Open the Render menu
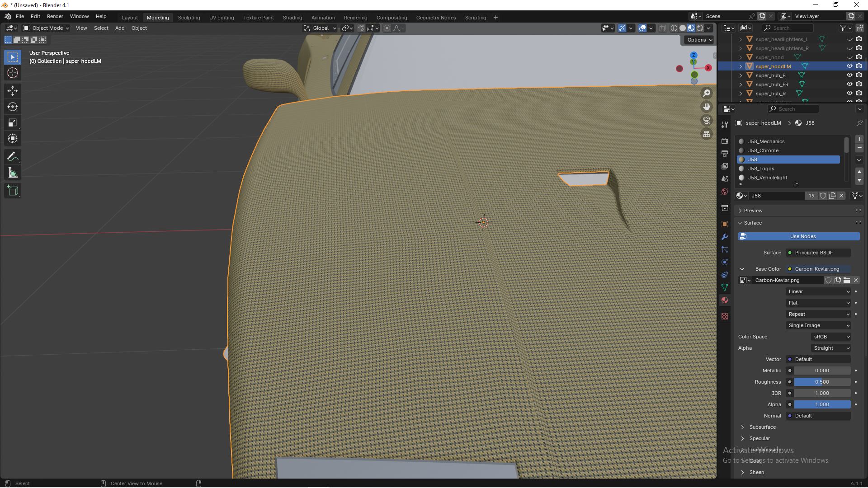The width and height of the screenshot is (868, 488). (x=55, y=16)
